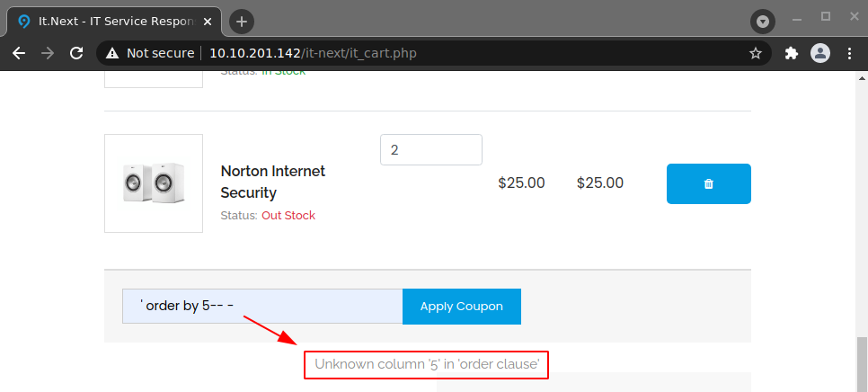Click the Not secure warning icon
868x392 pixels.
[x=112, y=53]
